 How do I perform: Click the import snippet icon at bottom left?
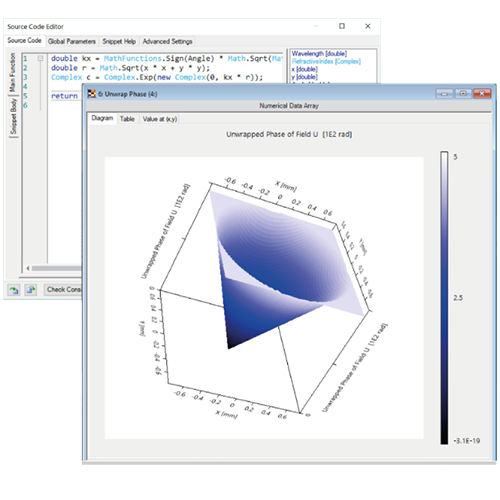point(14,290)
